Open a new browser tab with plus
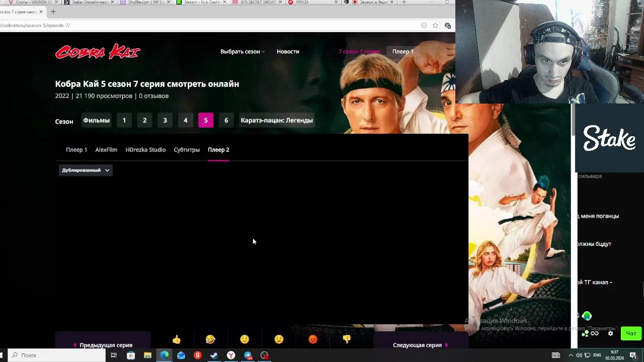This screenshot has width=644, height=362. 53,12
